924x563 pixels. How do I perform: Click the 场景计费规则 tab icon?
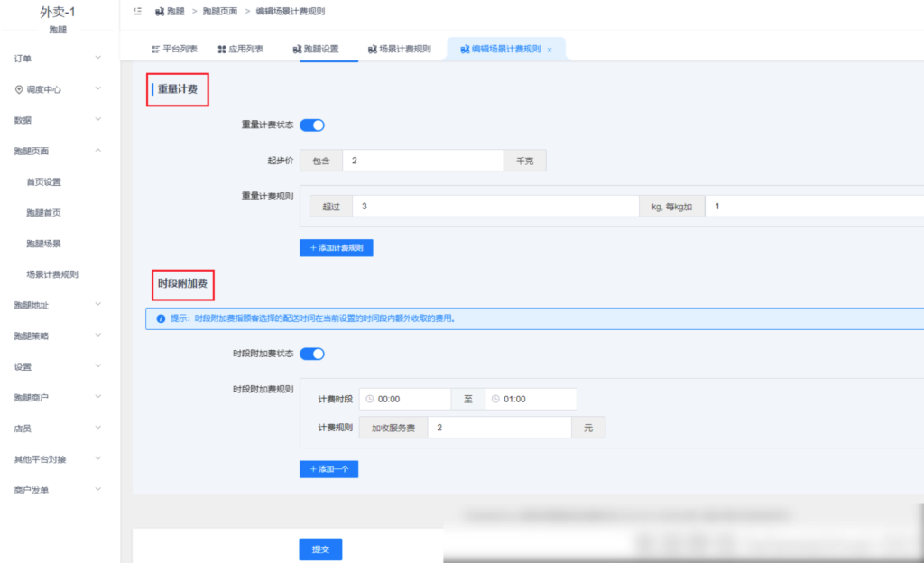(372, 48)
